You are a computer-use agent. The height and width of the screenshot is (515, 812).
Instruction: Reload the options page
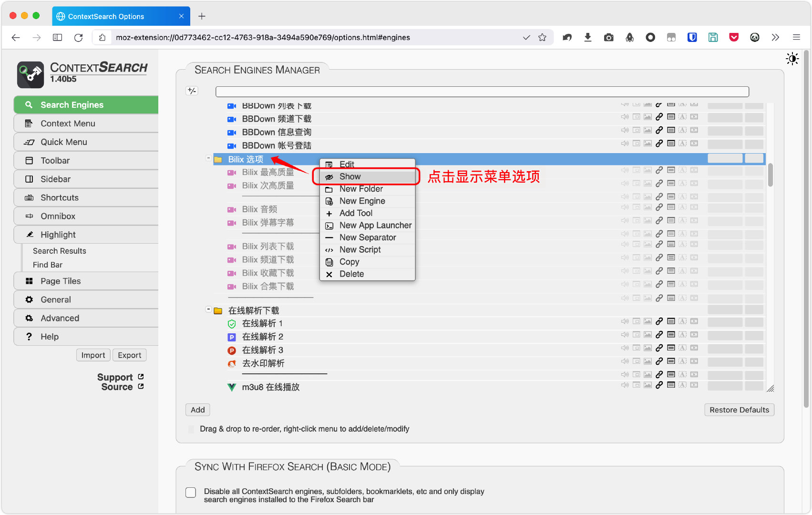coord(79,38)
